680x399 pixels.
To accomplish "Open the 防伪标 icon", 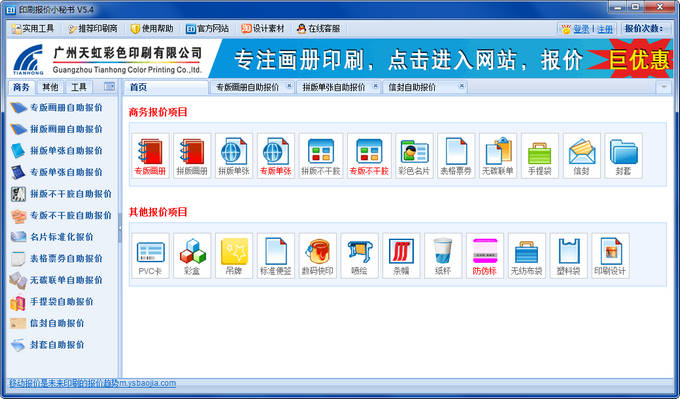I will (485, 256).
